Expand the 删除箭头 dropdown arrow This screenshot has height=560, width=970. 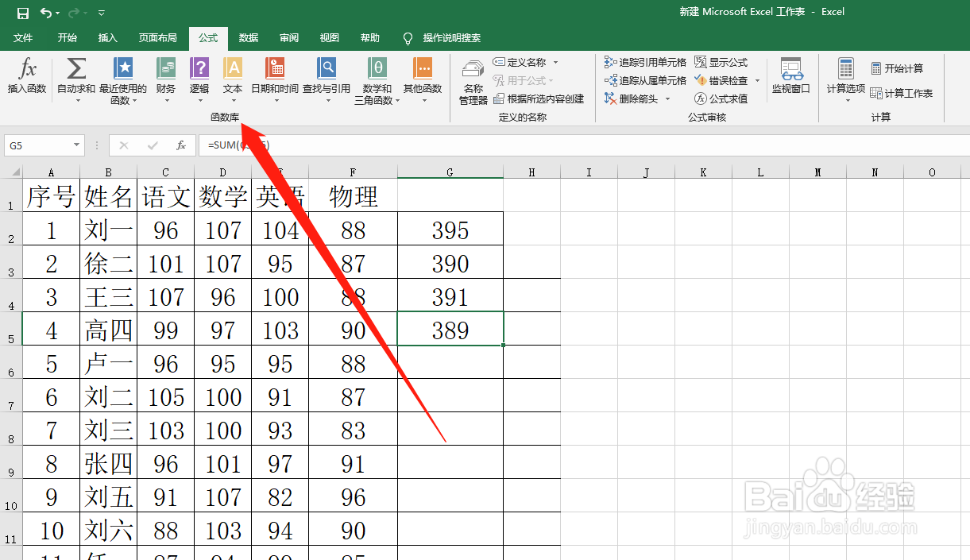667,98
